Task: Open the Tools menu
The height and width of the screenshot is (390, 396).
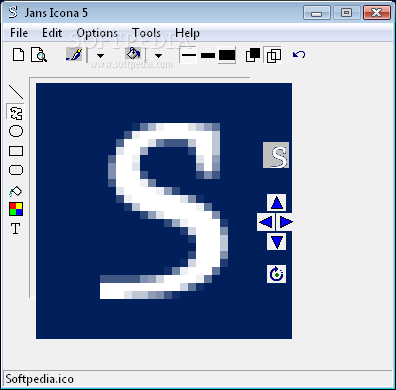Action: 146,33
